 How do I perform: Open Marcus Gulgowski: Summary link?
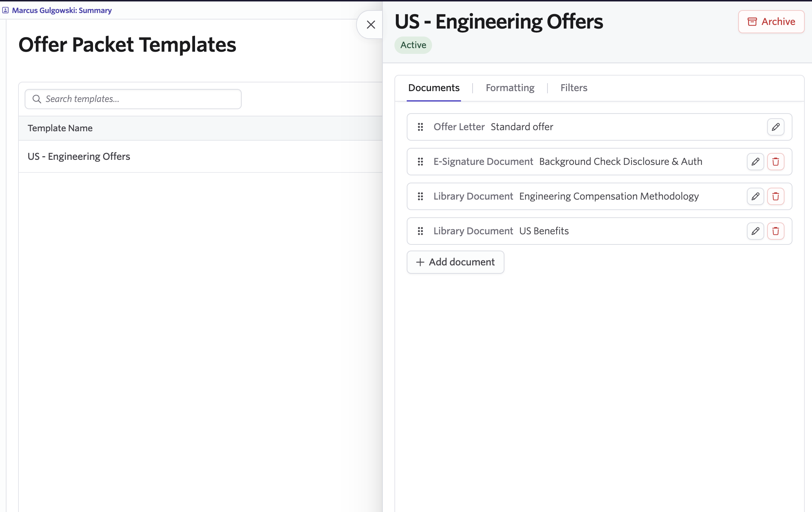tap(62, 10)
